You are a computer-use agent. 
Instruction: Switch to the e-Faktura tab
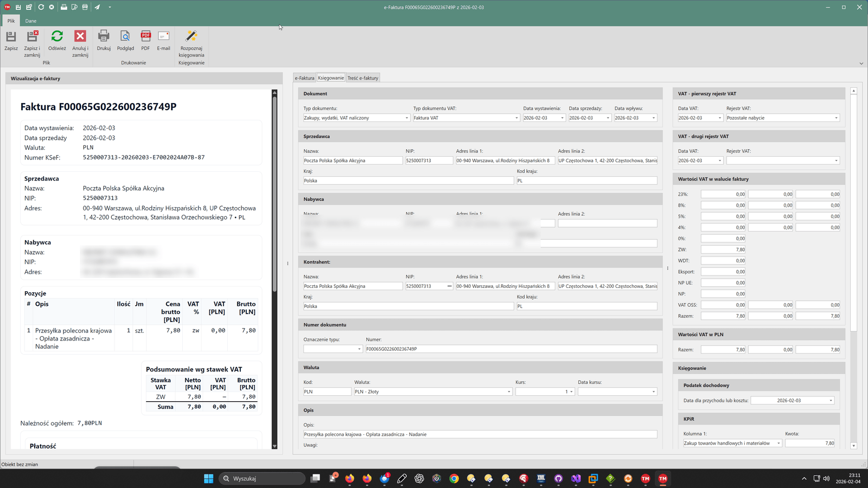(x=304, y=78)
